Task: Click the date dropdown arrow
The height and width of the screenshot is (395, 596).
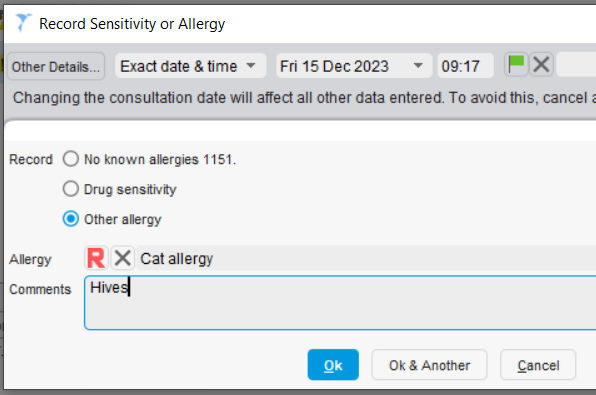Action: pyautogui.click(x=418, y=66)
